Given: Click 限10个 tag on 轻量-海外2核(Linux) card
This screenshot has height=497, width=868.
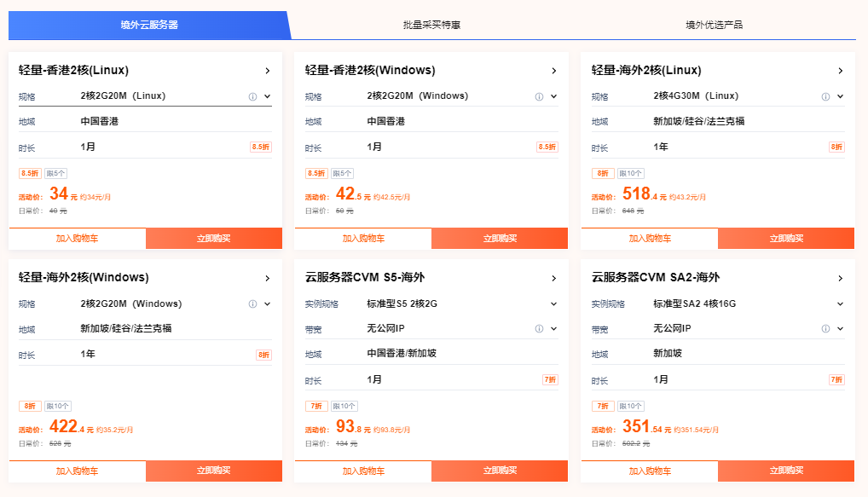Looking at the screenshot, I should point(630,173).
